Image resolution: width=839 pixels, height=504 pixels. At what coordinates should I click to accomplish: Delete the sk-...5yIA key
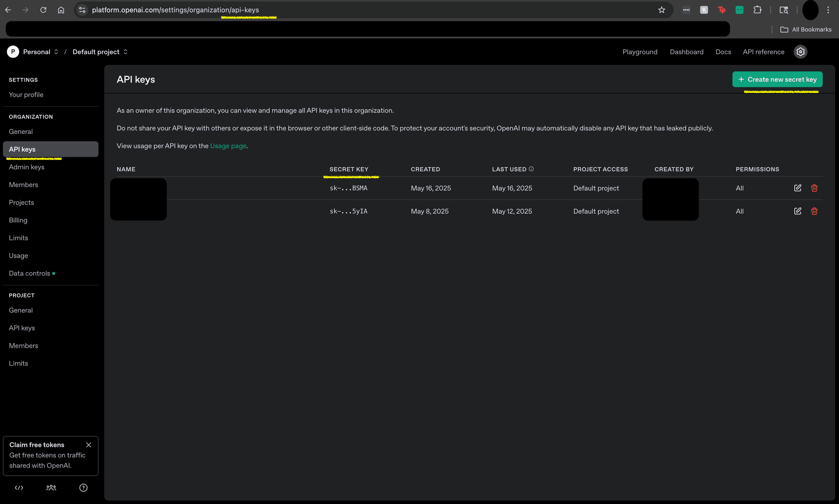814,211
